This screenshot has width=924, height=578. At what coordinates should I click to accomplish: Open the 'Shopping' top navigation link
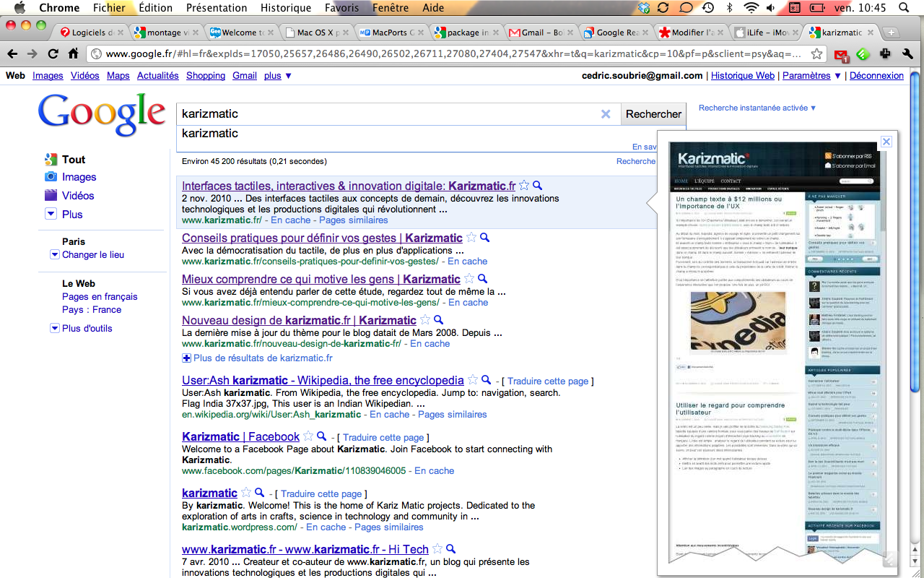pos(206,76)
